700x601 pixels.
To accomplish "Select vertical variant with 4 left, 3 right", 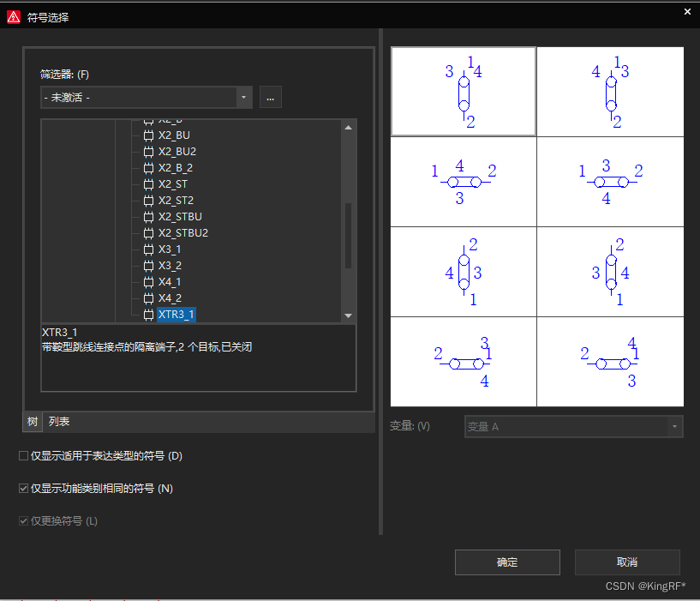I will pyautogui.click(x=464, y=272).
